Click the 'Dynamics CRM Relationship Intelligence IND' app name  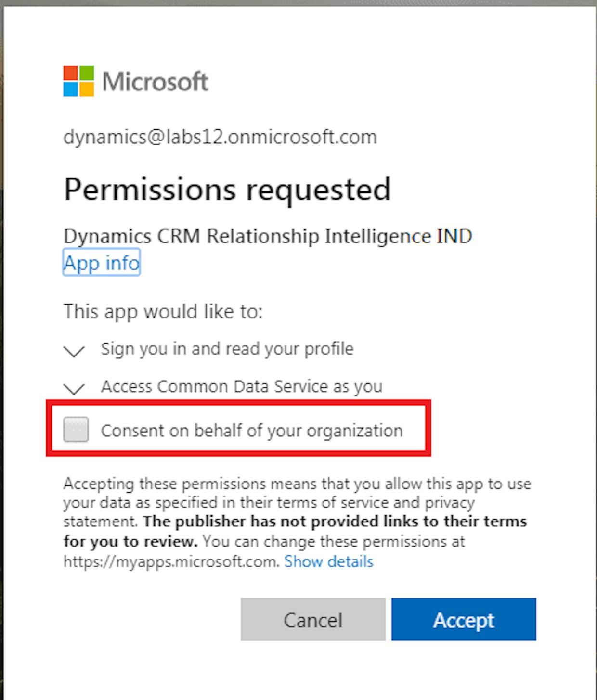click(268, 236)
